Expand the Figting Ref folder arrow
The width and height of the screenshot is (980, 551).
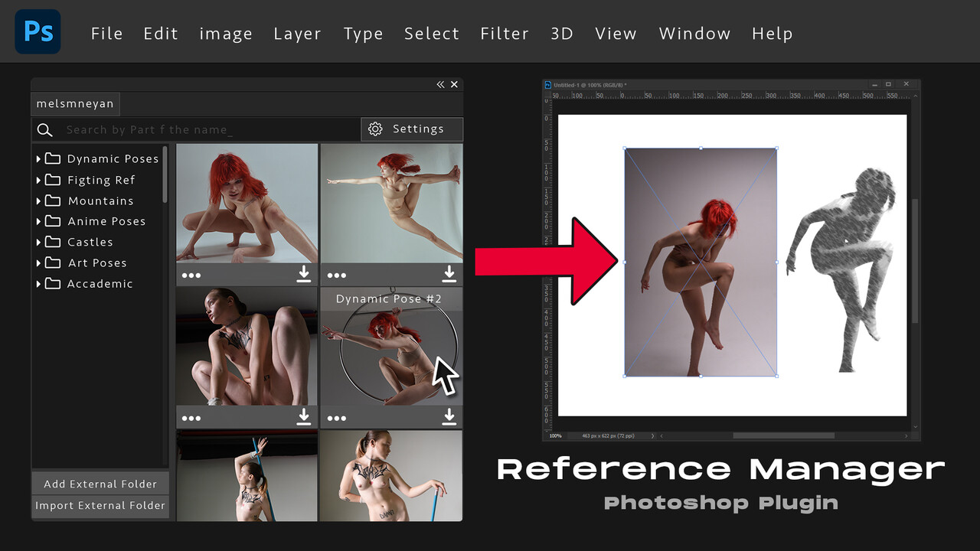38,180
